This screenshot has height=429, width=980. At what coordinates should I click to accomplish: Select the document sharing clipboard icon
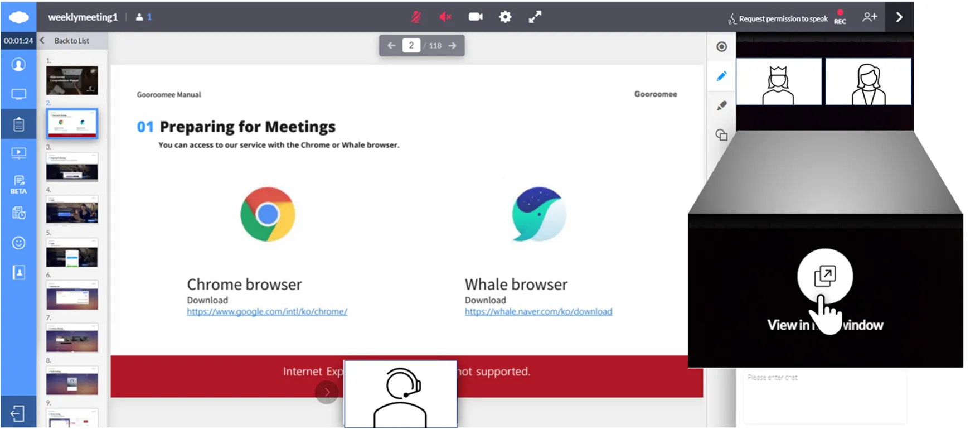18,124
